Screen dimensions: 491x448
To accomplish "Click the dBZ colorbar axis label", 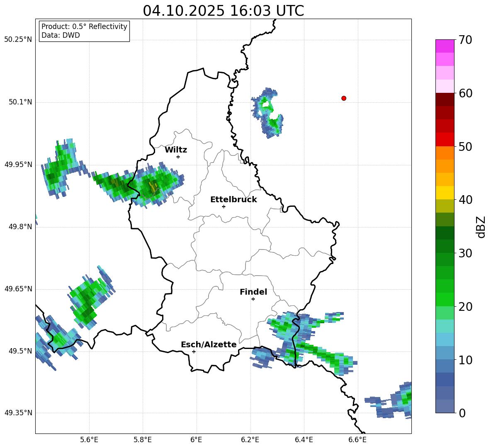I will coord(481,227).
